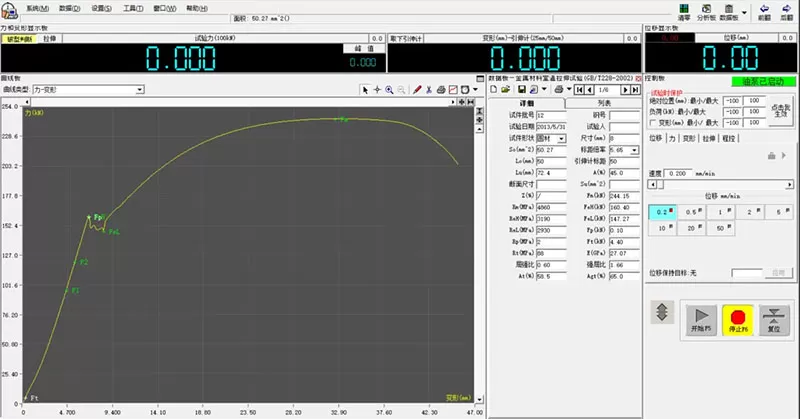The image size is (800, 419).
Task: Switch to the 列表 list tab
Action: (x=604, y=103)
